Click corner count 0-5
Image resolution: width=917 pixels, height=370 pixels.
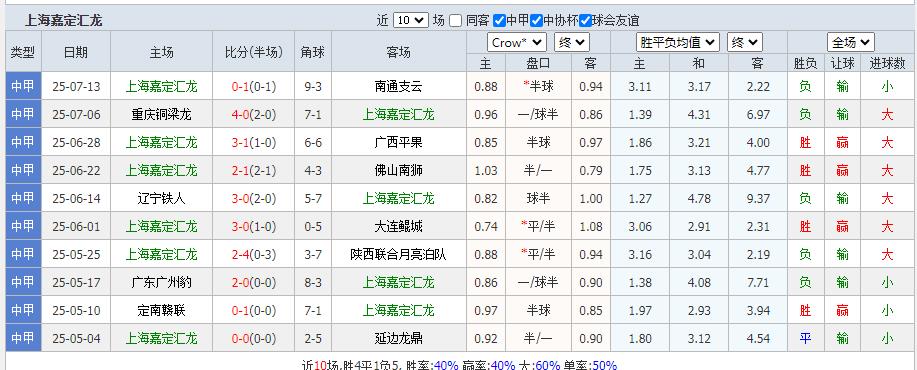tap(313, 226)
